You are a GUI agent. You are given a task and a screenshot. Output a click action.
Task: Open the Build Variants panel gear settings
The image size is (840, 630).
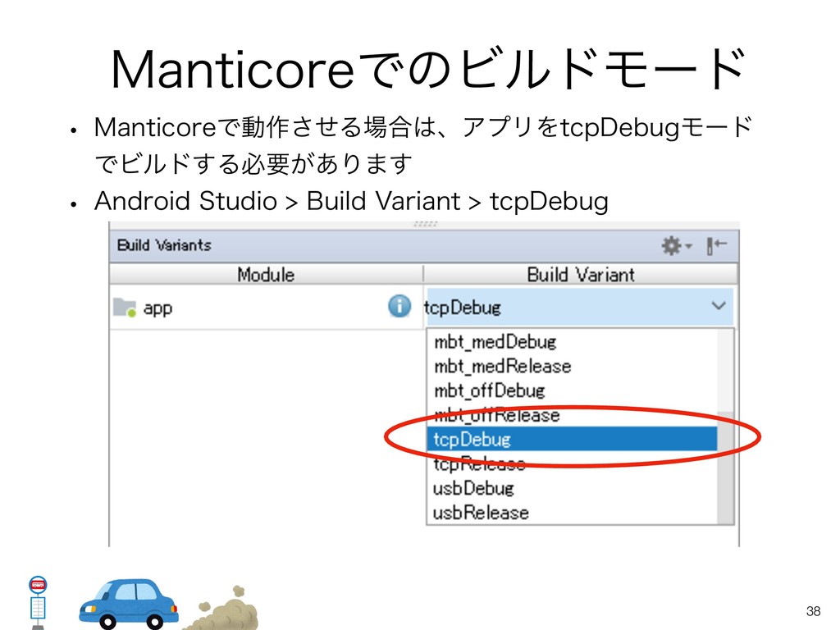tap(676, 246)
